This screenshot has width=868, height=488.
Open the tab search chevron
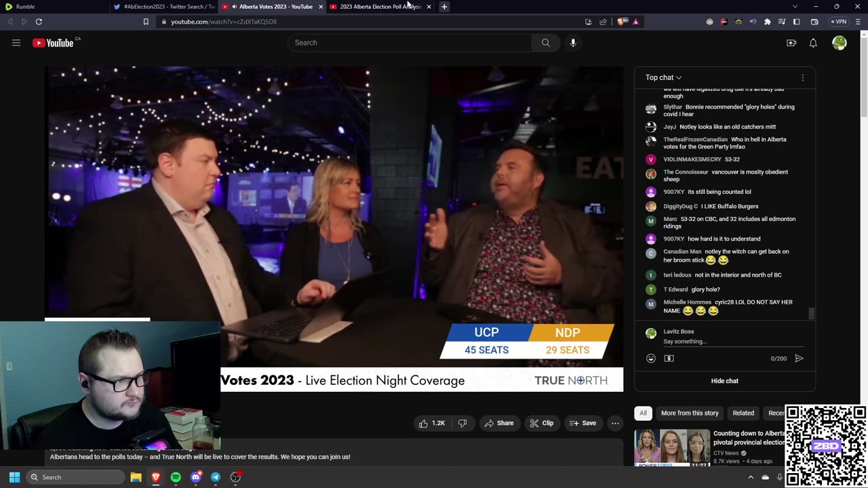click(795, 7)
